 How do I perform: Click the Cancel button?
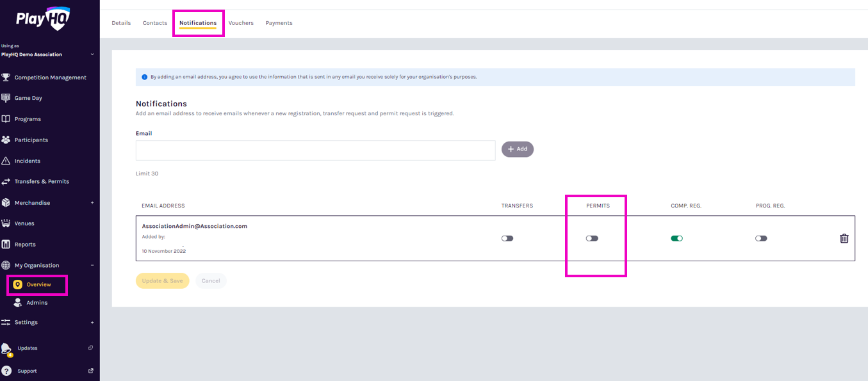pyautogui.click(x=211, y=281)
